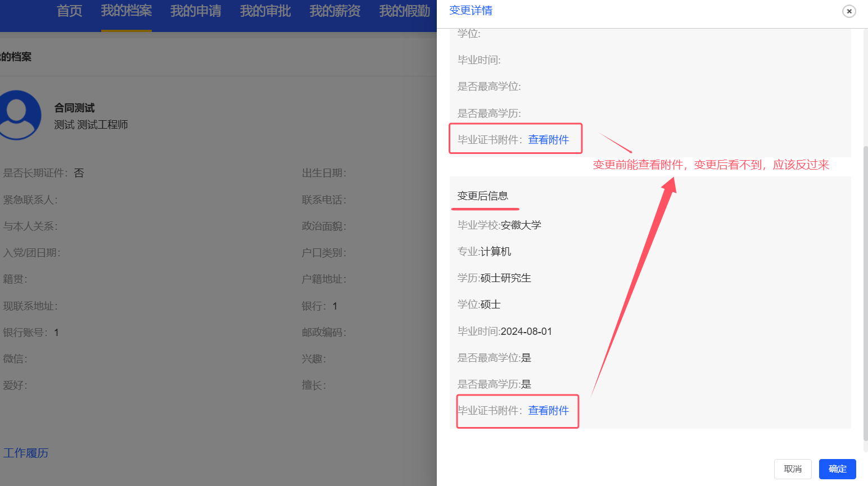Switch to 我的档案 tab

click(x=126, y=11)
